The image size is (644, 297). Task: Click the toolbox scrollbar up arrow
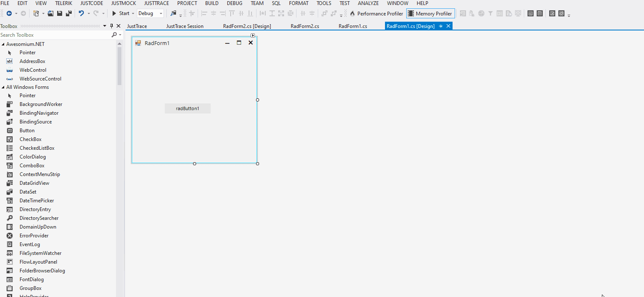tap(120, 43)
